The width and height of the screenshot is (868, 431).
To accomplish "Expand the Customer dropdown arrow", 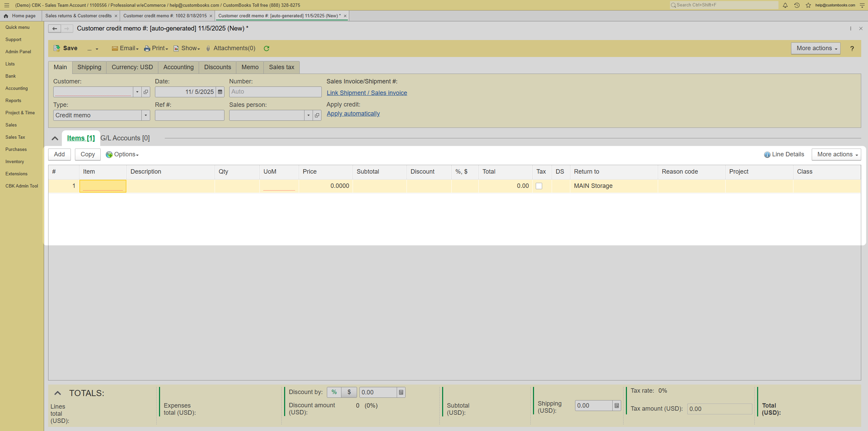I will coord(137,92).
